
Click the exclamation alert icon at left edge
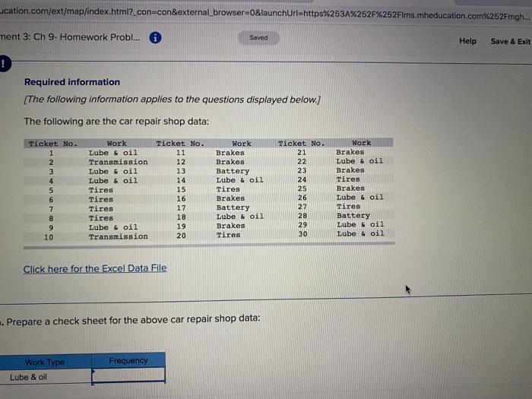3,64
